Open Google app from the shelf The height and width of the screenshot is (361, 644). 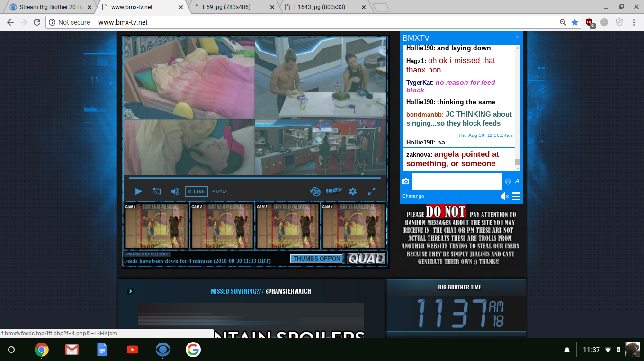tap(193, 350)
